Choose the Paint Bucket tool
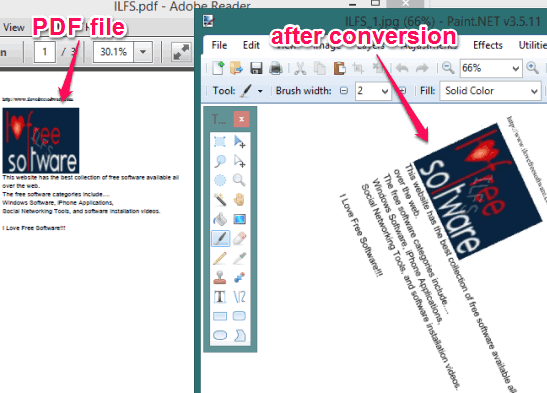Image resolution: width=547 pixels, height=393 pixels. [x=220, y=219]
